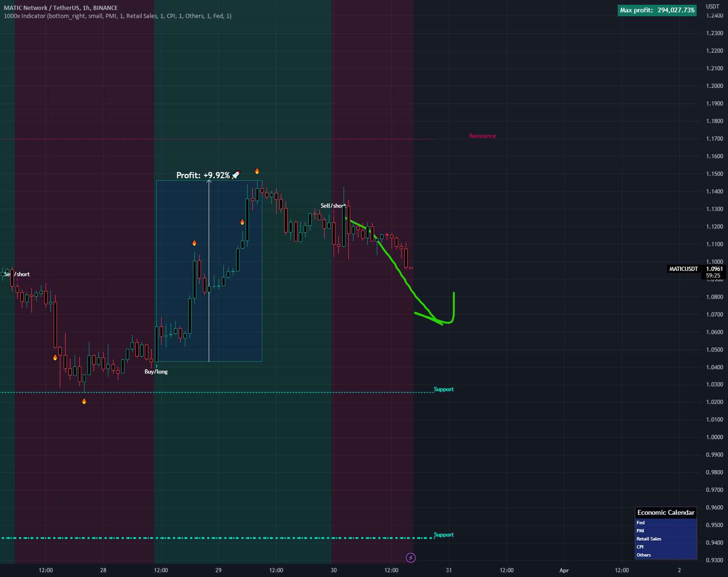This screenshot has height=577, width=728.
Task: Select the MATICUSDT symbol tag on price axis
Action: click(x=684, y=269)
